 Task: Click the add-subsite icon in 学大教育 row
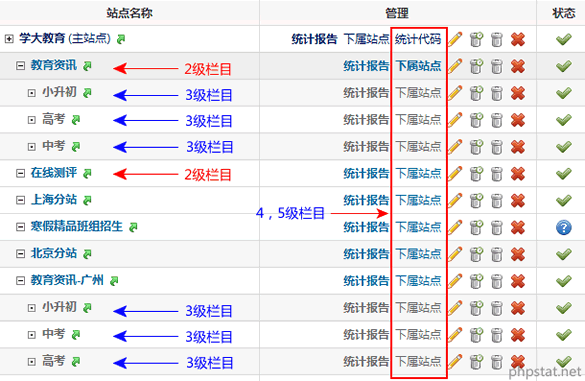[x=476, y=39]
